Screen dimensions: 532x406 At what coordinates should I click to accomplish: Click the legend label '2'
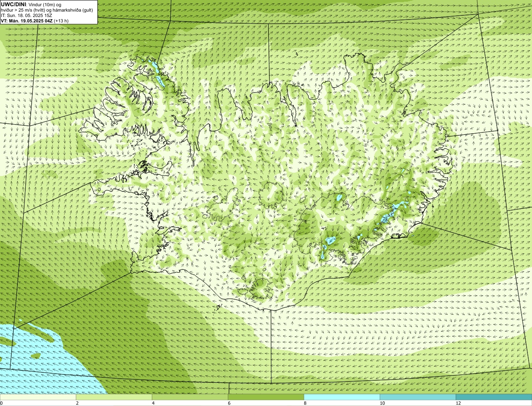(77, 403)
